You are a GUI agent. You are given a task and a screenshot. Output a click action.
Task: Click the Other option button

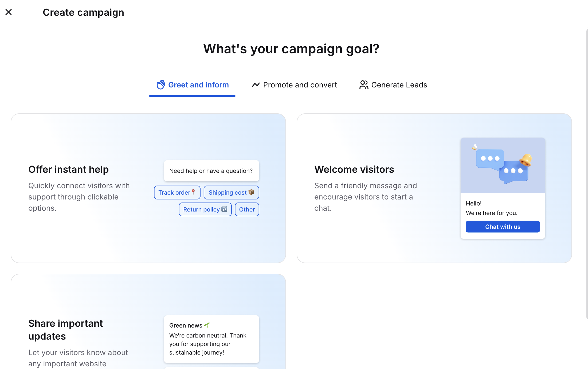pos(247,209)
